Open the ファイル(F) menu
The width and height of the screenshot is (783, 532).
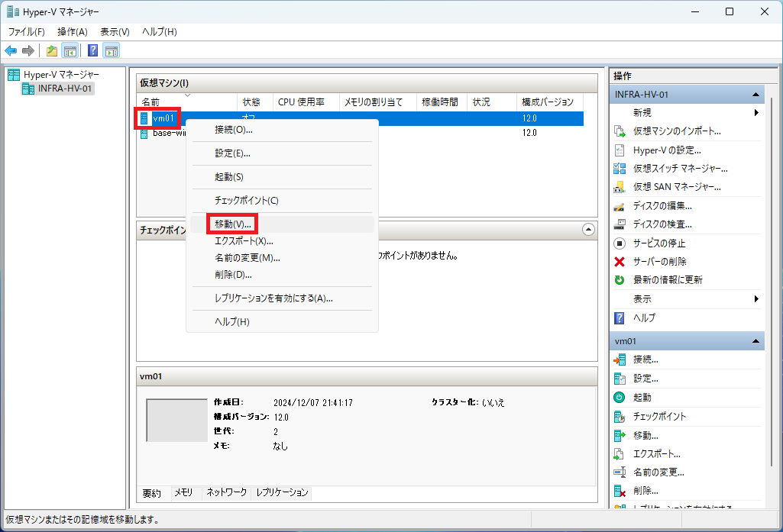pos(27,32)
